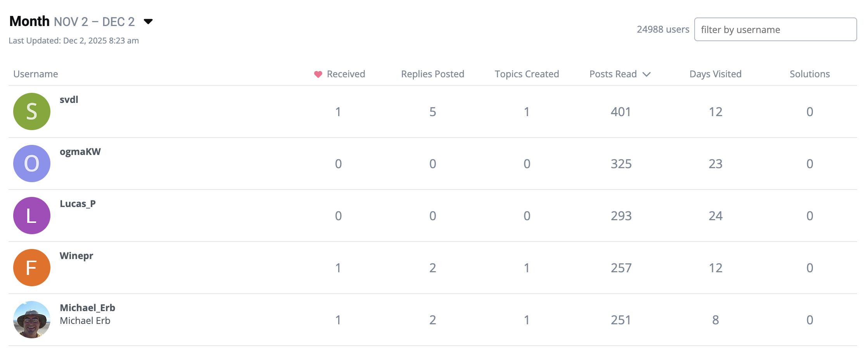The height and width of the screenshot is (348, 868).
Task: Click Lucas_P's violet L avatar
Action: pos(32,216)
